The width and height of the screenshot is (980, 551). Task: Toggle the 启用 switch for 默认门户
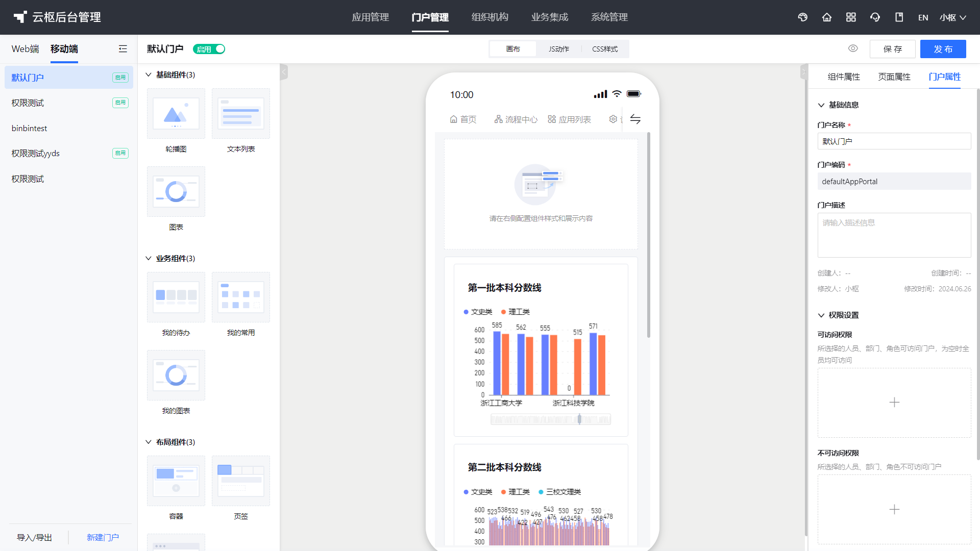(x=209, y=49)
